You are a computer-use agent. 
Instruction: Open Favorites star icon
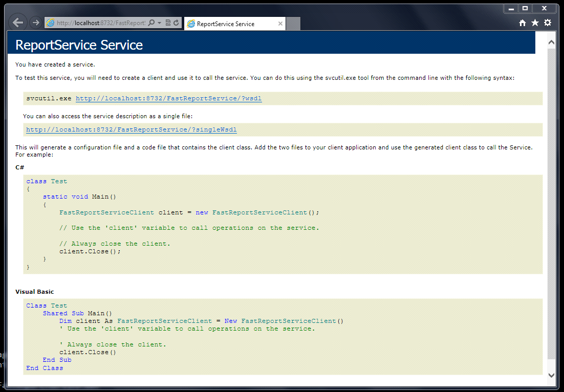click(x=535, y=23)
